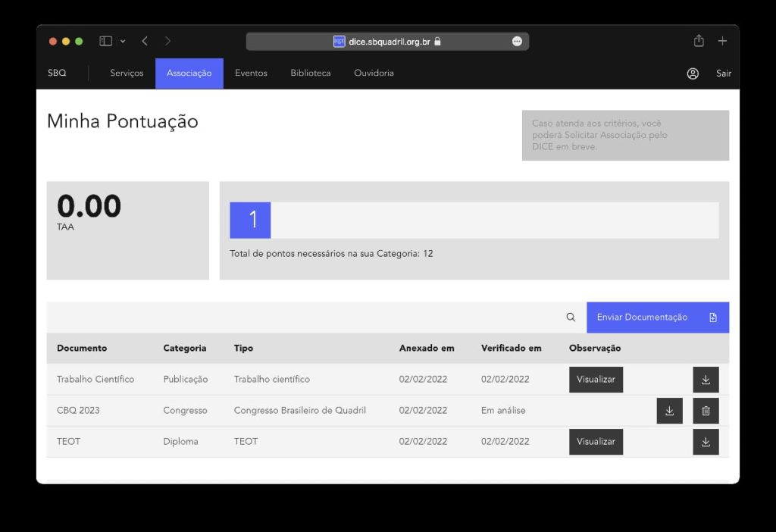
Task: Click the Categoria column header
Action: click(x=185, y=348)
